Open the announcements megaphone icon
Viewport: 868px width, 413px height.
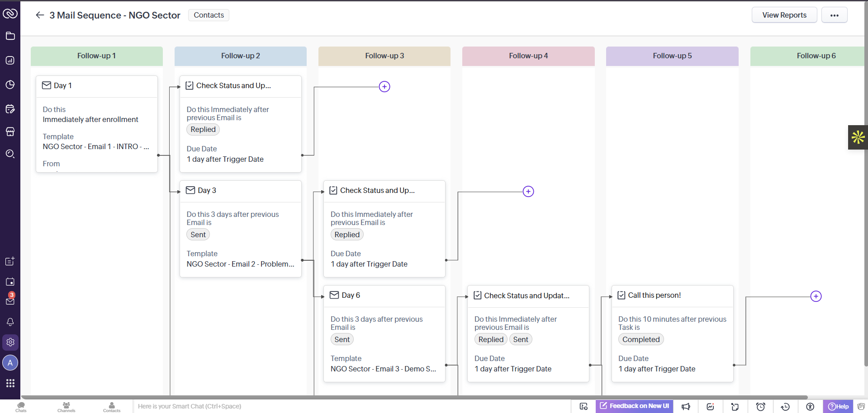tap(686, 407)
